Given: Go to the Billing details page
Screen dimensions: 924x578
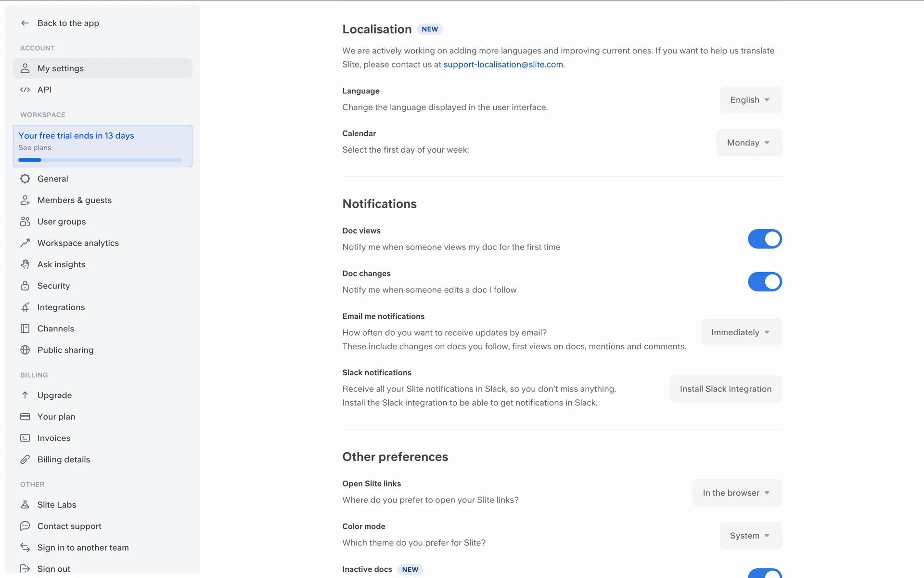Looking at the screenshot, I should [64, 460].
